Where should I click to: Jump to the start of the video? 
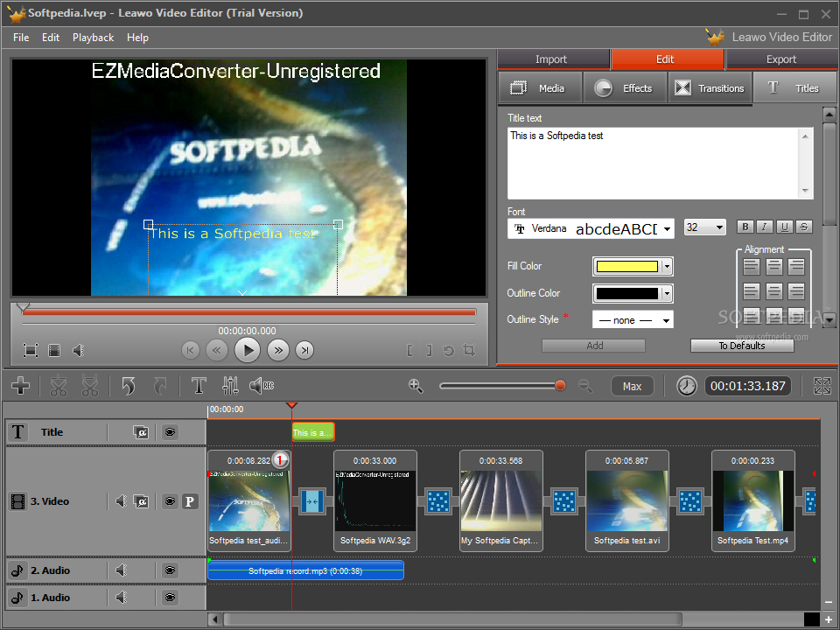click(190, 350)
